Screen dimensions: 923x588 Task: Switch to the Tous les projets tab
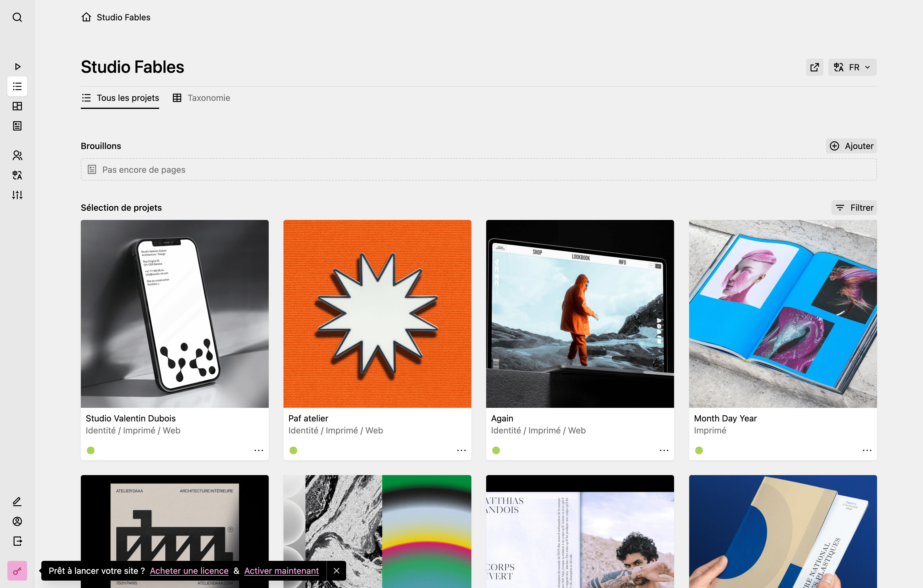[x=120, y=98]
